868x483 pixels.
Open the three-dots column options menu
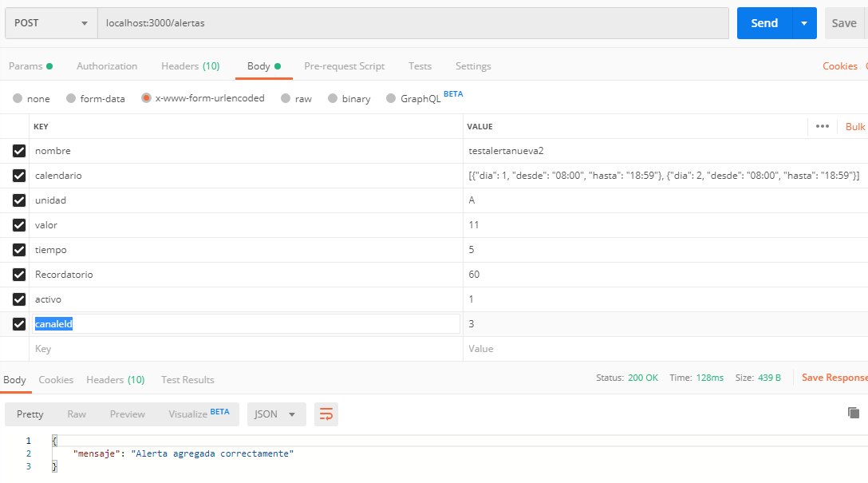click(x=822, y=126)
